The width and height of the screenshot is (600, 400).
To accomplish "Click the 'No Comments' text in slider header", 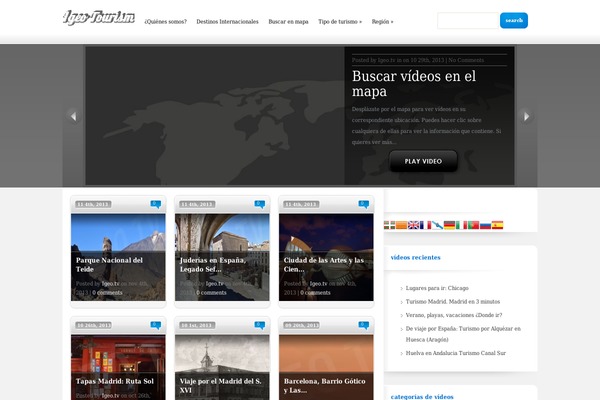I will (x=466, y=60).
